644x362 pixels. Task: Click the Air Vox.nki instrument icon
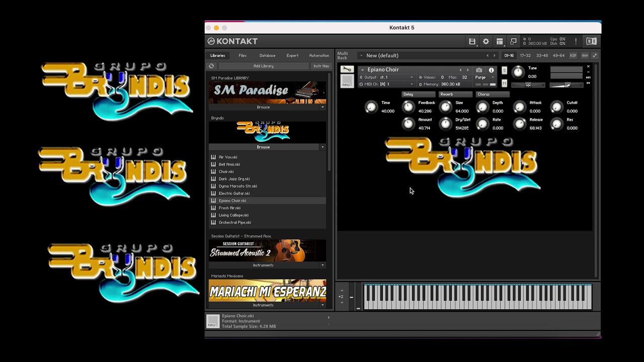click(x=213, y=157)
